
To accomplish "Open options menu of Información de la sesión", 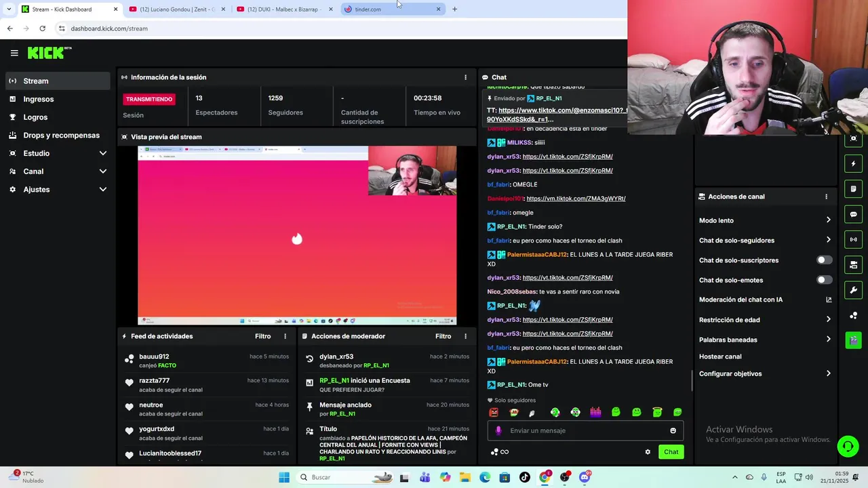I will point(465,77).
